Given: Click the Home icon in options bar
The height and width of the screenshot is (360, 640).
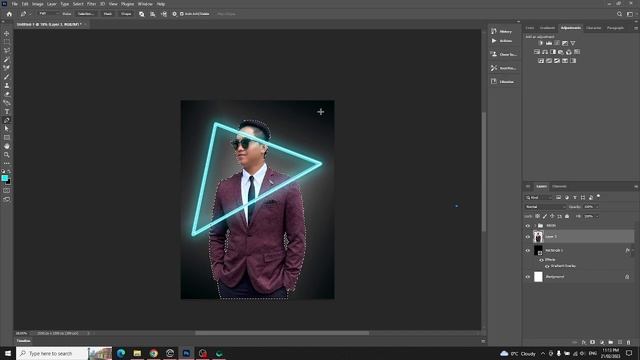Looking at the screenshot, I should click(9, 14).
